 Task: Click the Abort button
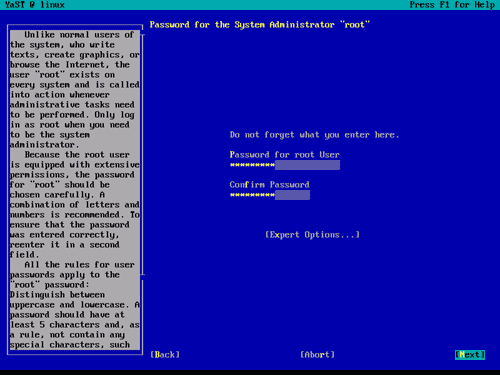tap(317, 355)
